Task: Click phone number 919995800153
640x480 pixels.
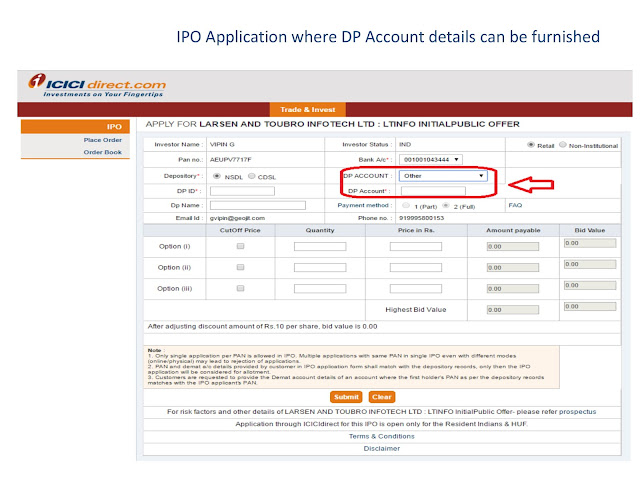Action: tap(422, 218)
